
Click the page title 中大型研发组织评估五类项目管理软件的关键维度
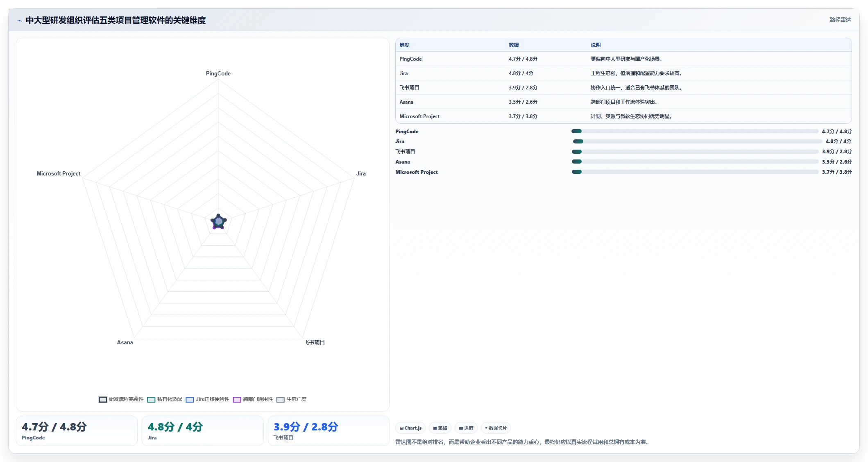click(116, 20)
